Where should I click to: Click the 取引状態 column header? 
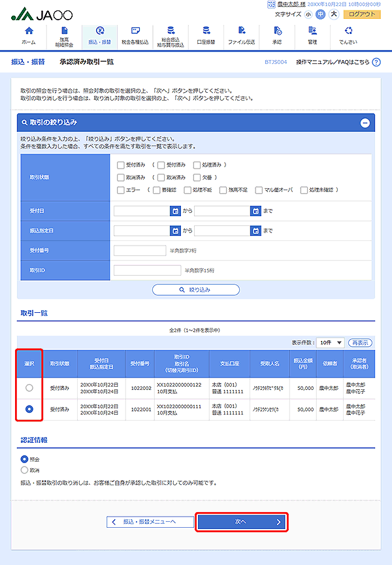(x=59, y=364)
